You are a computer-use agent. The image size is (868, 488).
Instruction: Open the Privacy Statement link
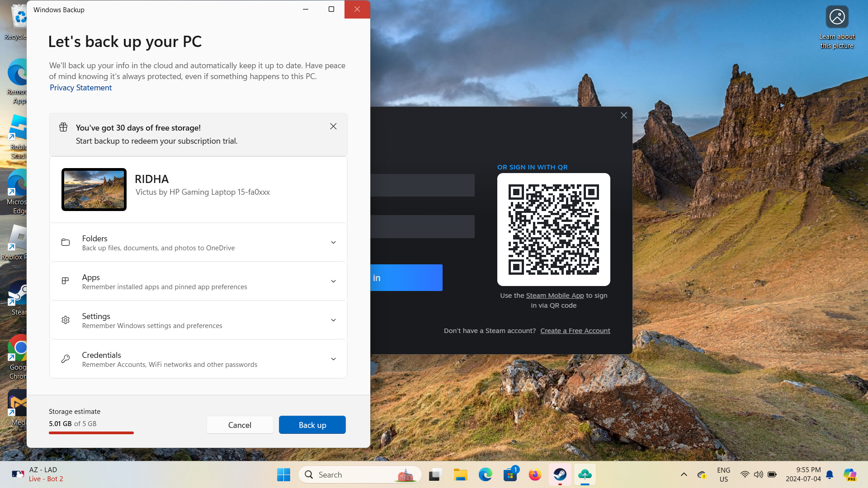[x=80, y=88]
